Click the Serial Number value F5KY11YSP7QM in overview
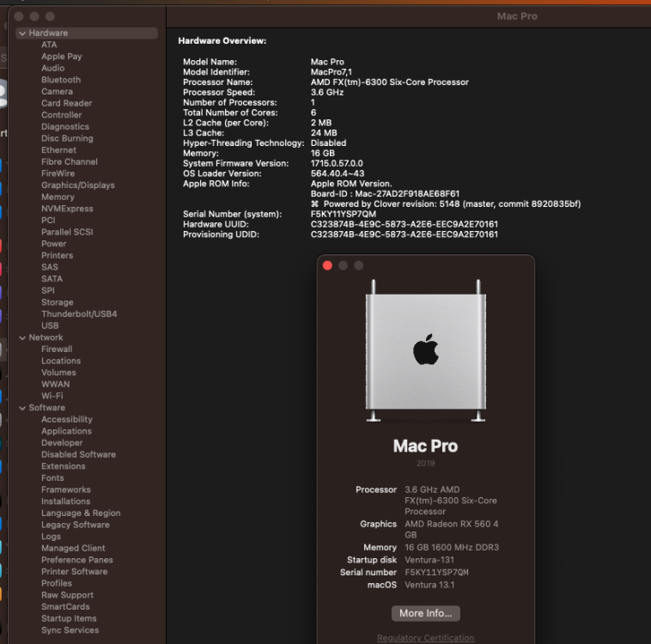 (x=344, y=214)
